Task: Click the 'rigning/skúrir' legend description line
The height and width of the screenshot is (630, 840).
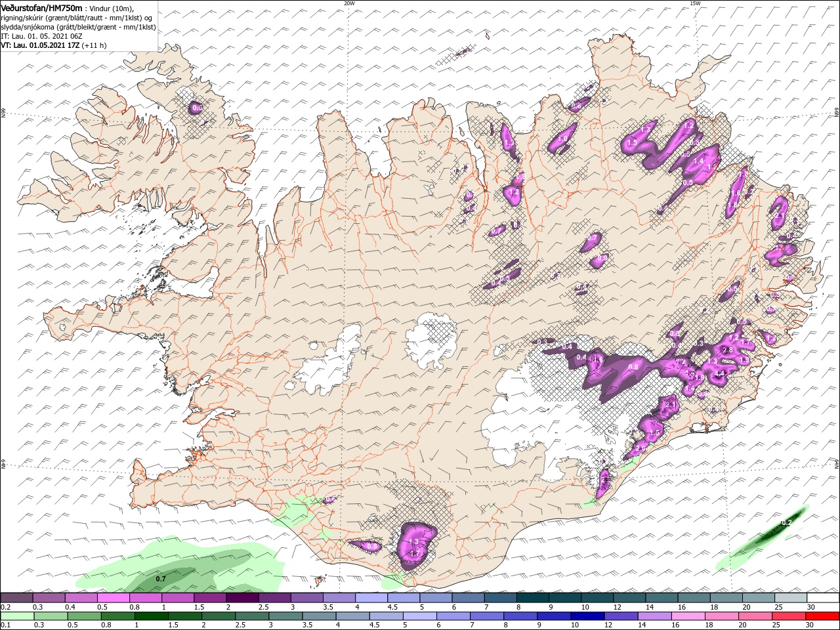Action: point(77,17)
